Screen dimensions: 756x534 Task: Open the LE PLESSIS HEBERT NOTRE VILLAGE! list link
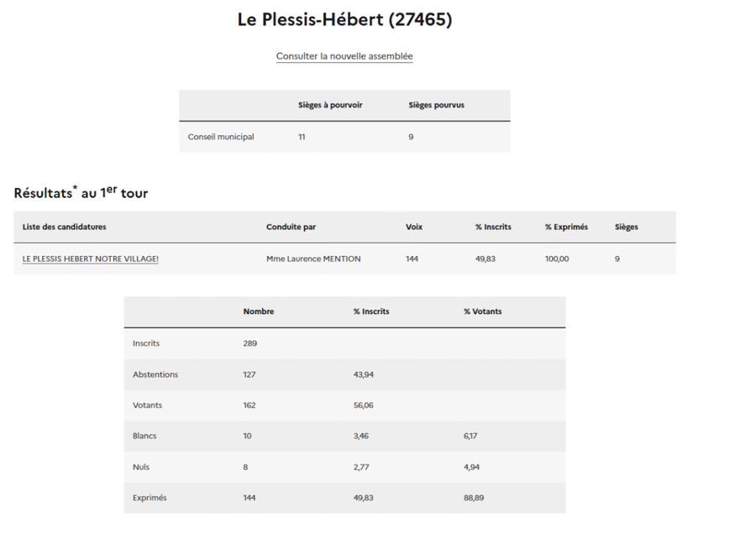[91, 259]
